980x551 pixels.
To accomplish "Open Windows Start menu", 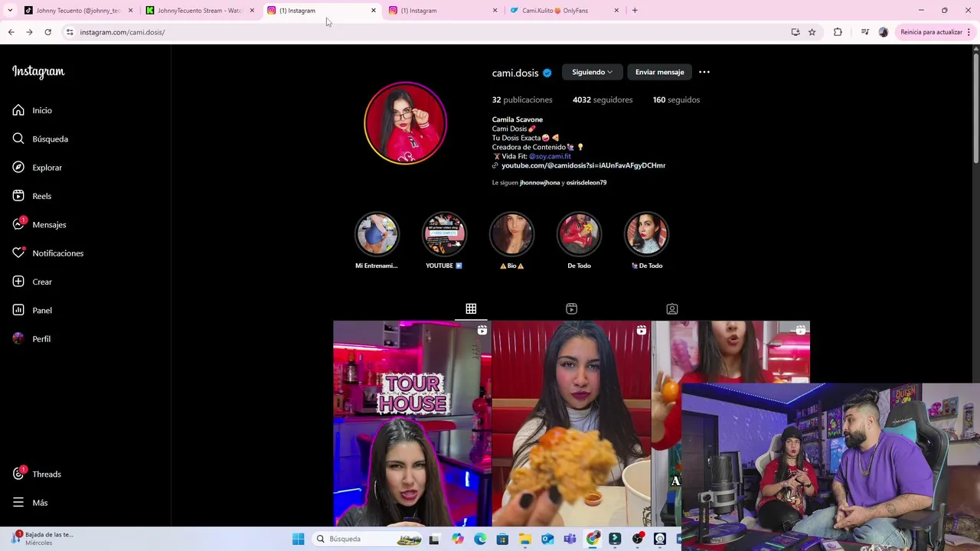I will tap(299, 539).
